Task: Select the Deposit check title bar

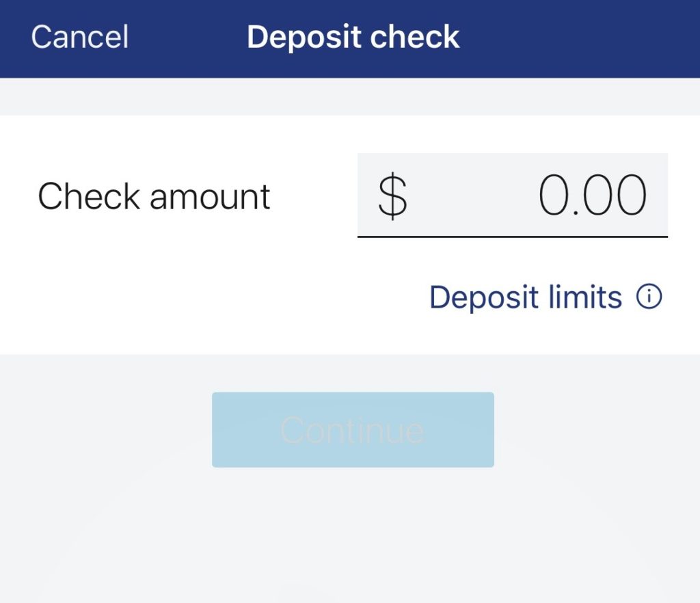Action: click(x=354, y=38)
